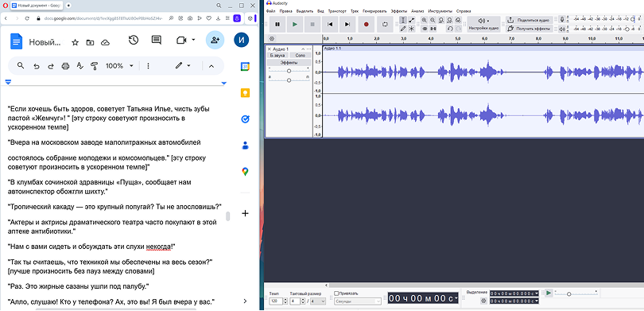Open the Настройки аудио dropdown
This screenshot has width=644, height=311.
(x=484, y=24)
